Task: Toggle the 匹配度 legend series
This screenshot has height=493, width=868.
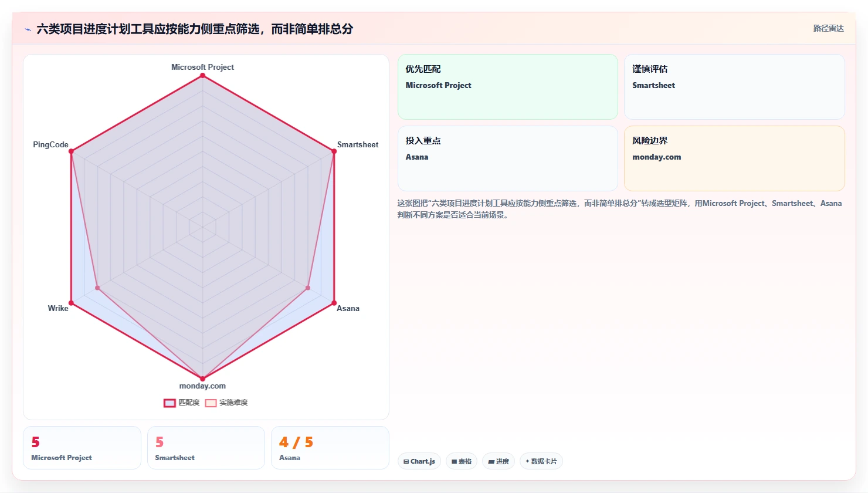Action: tap(182, 403)
